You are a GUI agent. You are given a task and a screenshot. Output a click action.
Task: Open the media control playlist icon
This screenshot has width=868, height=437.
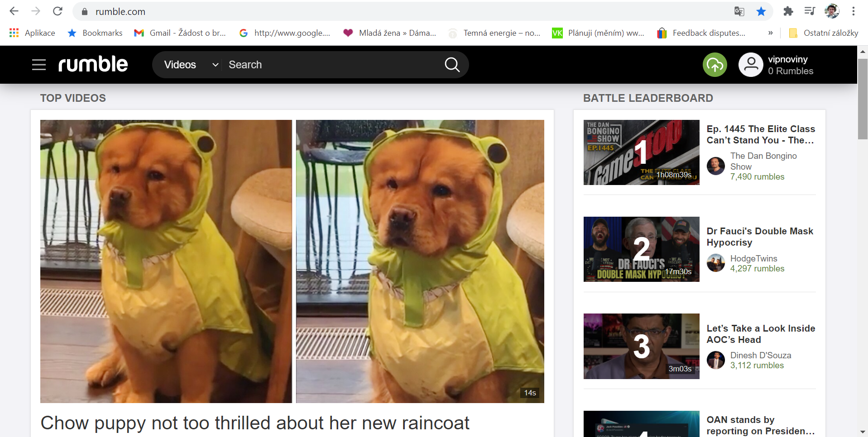810,11
